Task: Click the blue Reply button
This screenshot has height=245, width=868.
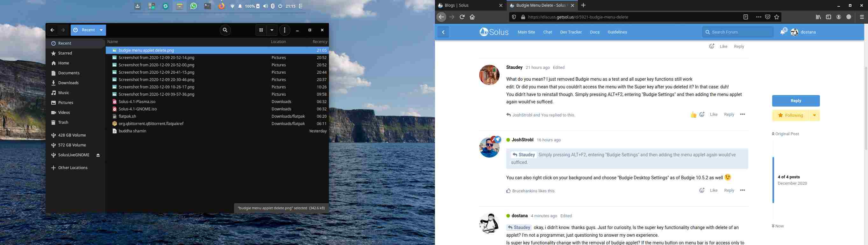Action: 795,101
